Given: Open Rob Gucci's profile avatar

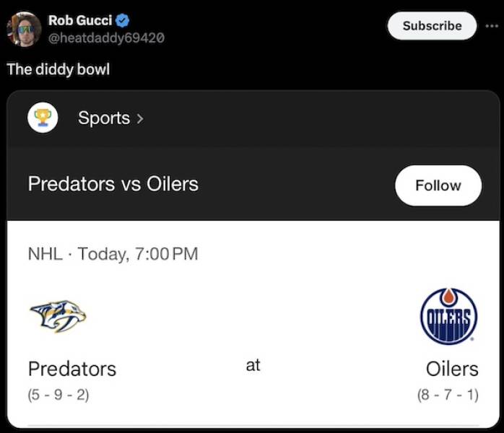Looking at the screenshot, I should [x=24, y=30].
